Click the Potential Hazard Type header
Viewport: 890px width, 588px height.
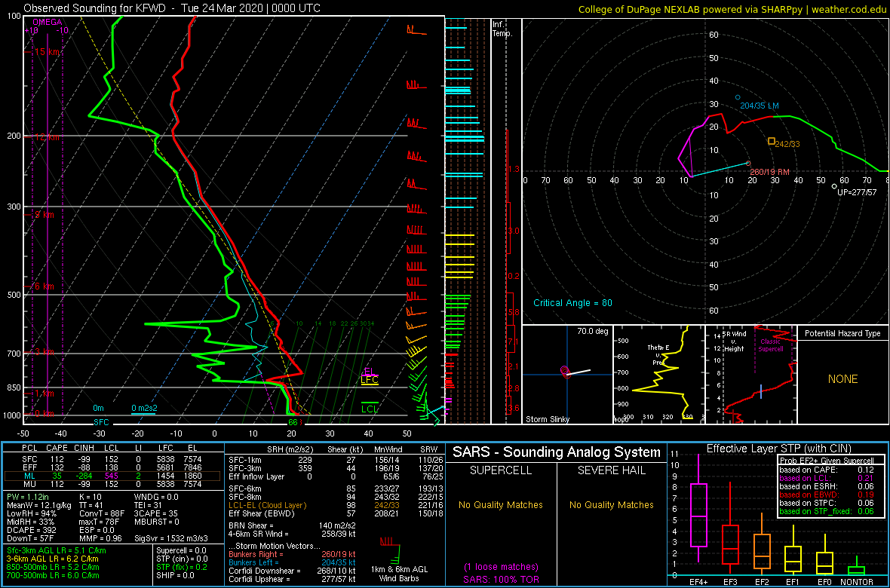point(842,334)
